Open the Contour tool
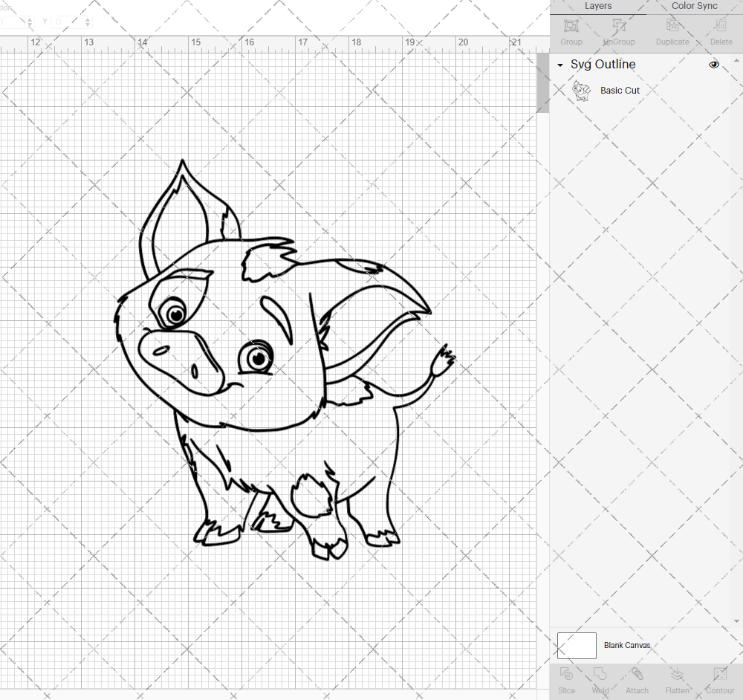The image size is (743, 700). [x=719, y=680]
